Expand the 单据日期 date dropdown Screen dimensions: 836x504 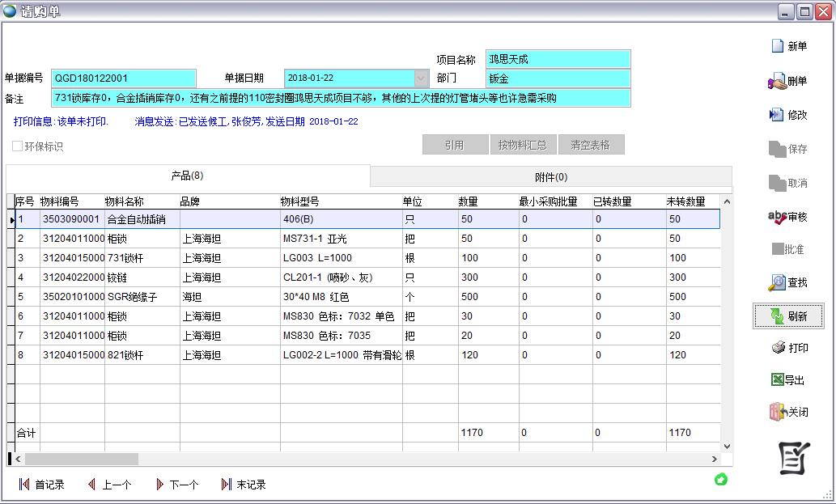tap(421, 78)
